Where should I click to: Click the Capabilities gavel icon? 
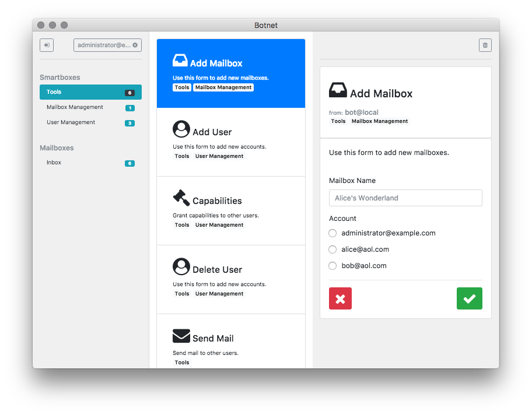pyautogui.click(x=181, y=198)
